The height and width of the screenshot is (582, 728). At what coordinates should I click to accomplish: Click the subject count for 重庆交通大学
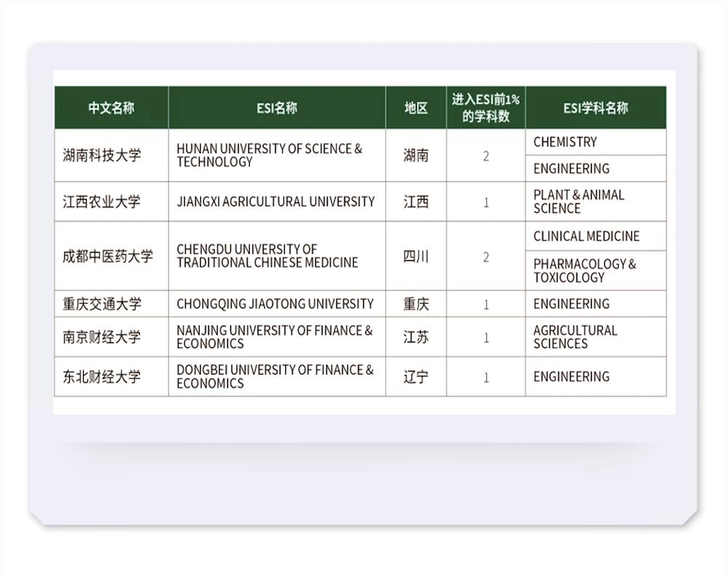pyautogui.click(x=486, y=304)
